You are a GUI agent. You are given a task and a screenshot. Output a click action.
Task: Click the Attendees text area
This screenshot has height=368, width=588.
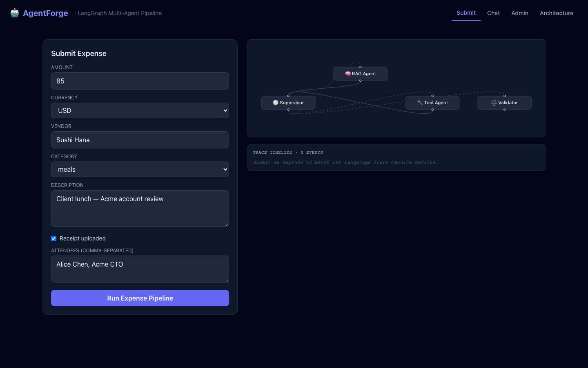(140, 269)
